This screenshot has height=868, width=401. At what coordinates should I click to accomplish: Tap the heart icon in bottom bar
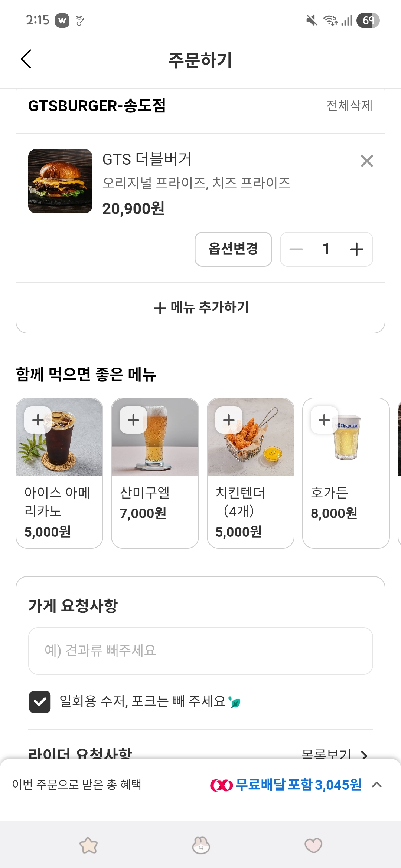click(313, 845)
